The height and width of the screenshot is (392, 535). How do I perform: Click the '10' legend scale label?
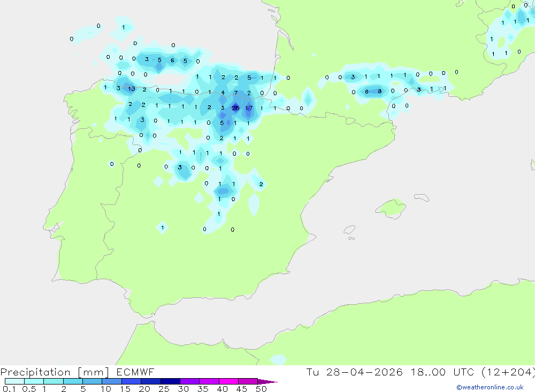(x=106, y=389)
